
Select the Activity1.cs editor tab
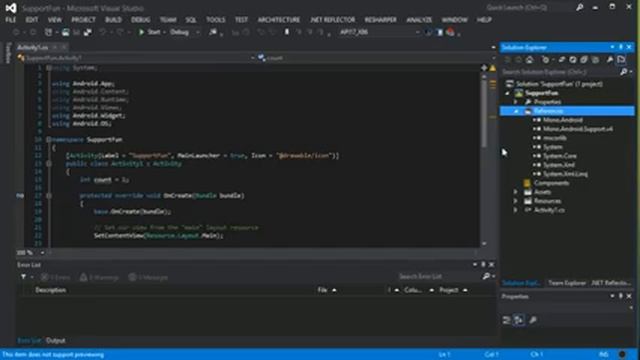[x=33, y=47]
